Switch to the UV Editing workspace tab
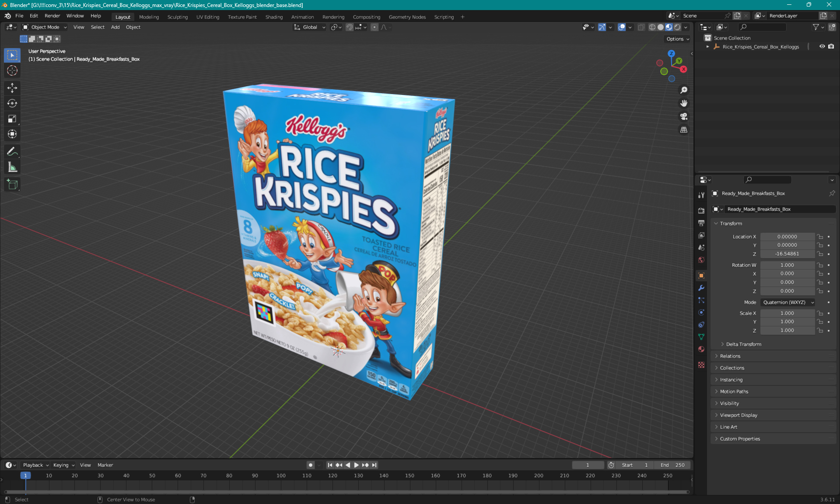The width and height of the screenshot is (840, 504). click(x=207, y=17)
